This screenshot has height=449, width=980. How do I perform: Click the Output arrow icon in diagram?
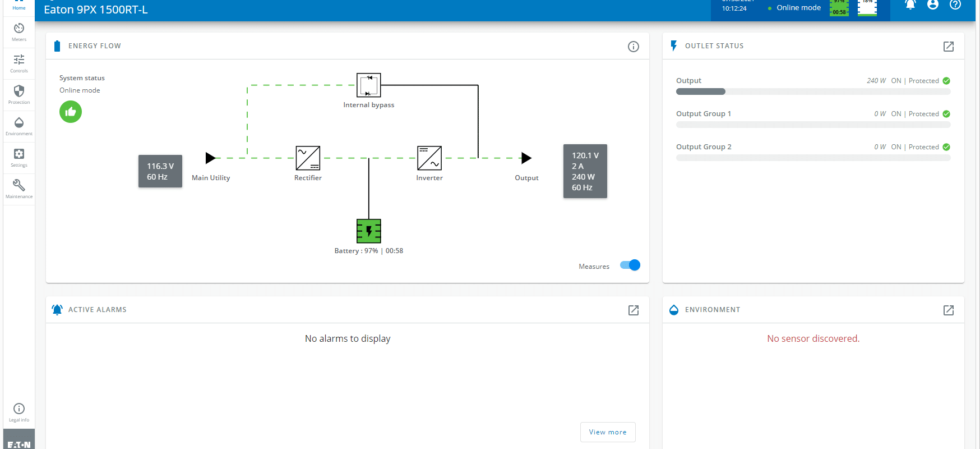click(526, 158)
